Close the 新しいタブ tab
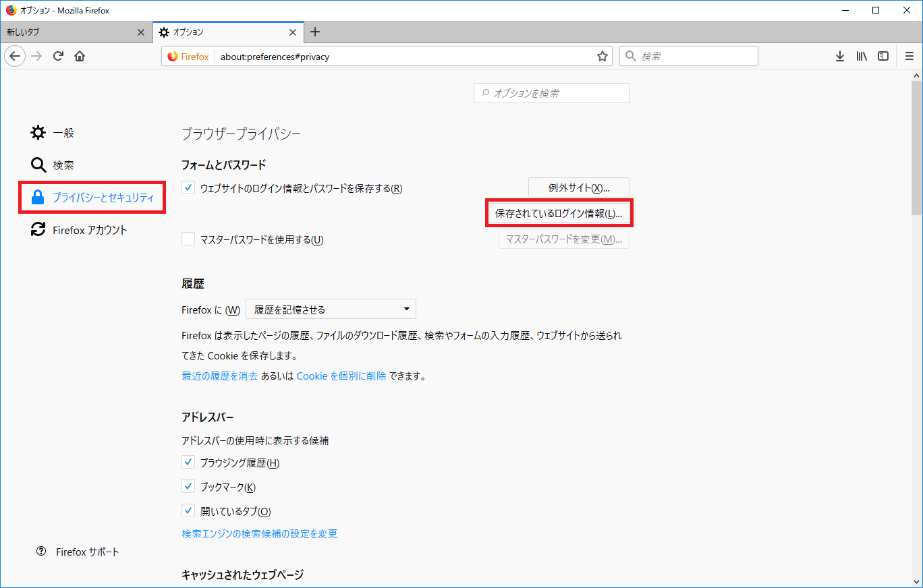923x588 pixels. [x=140, y=32]
